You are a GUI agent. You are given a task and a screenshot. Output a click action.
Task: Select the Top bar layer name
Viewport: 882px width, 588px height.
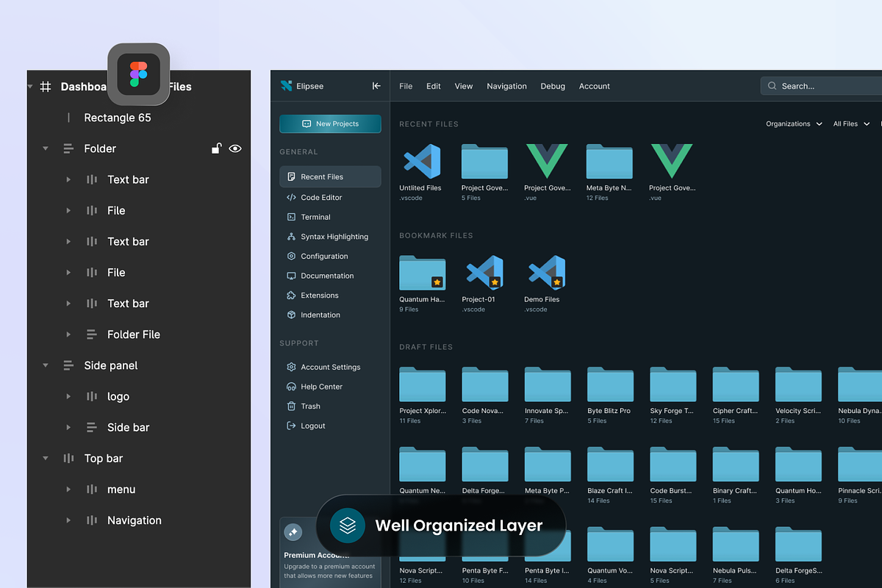(104, 458)
